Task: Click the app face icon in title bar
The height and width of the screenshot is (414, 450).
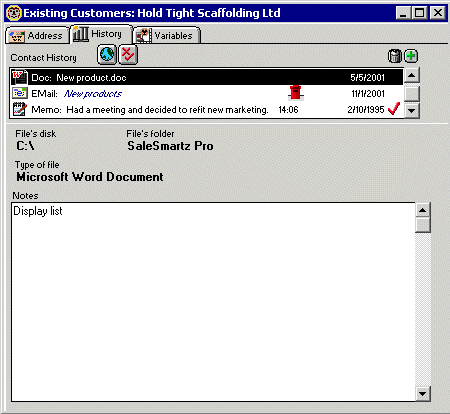Action: 14,13
